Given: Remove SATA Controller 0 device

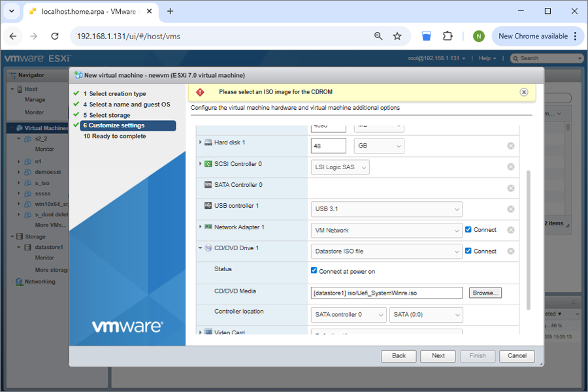Looking at the screenshot, I should (x=511, y=188).
